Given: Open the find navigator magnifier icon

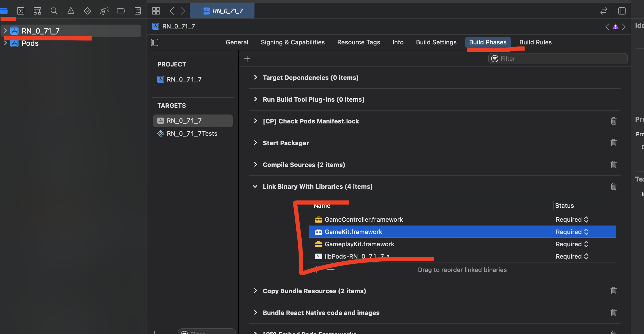Looking at the screenshot, I should (x=54, y=11).
